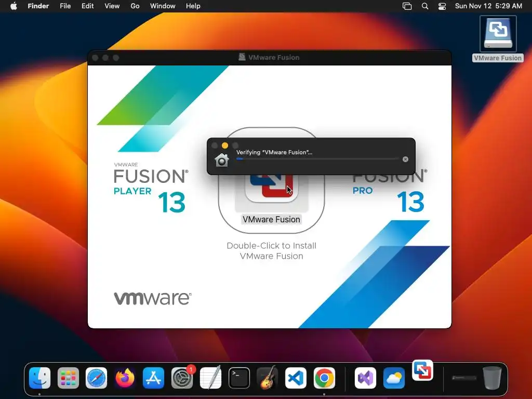Open the Edit menu
The height and width of the screenshot is (399, 532).
(87, 6)
